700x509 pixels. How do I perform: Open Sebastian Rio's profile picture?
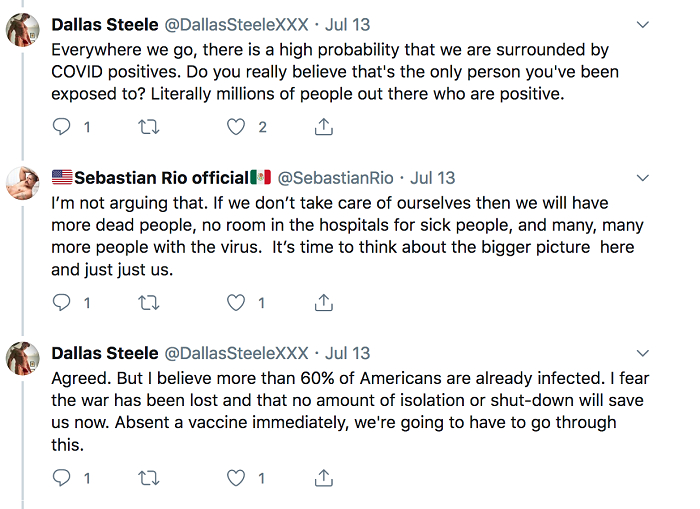[x=23, y=187]
